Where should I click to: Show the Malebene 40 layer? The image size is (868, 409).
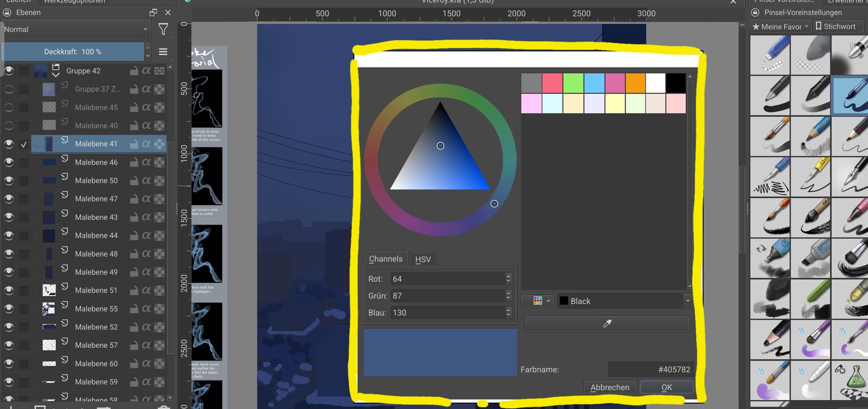coord(9,126)
